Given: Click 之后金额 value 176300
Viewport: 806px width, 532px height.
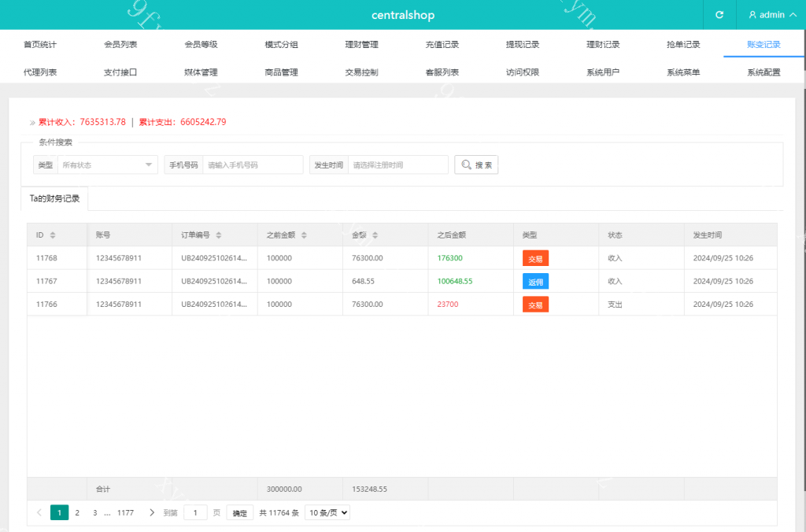Looking at the screenshot, I should coord(449,258).
